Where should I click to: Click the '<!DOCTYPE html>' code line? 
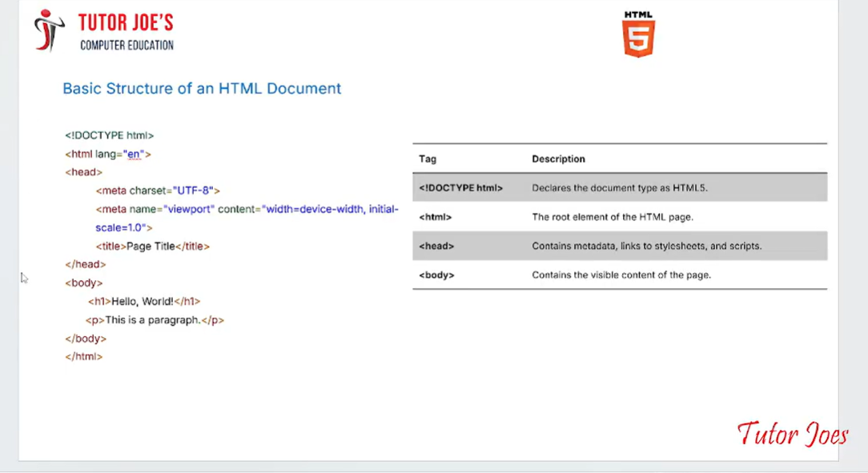point(109,135)
